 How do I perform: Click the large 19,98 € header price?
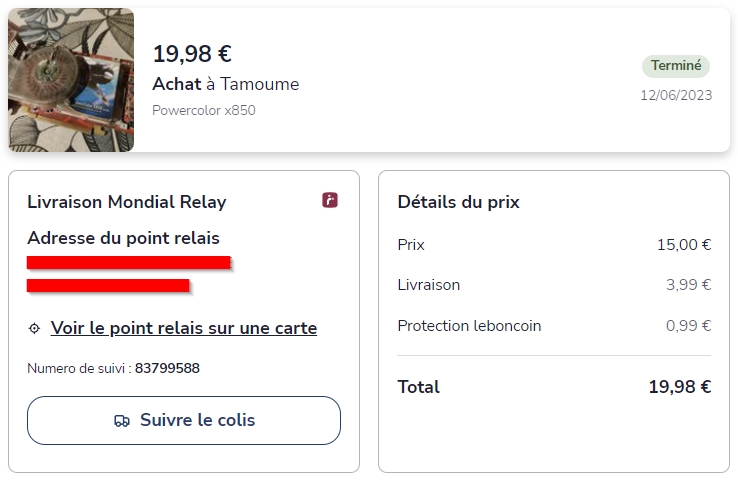192,54
